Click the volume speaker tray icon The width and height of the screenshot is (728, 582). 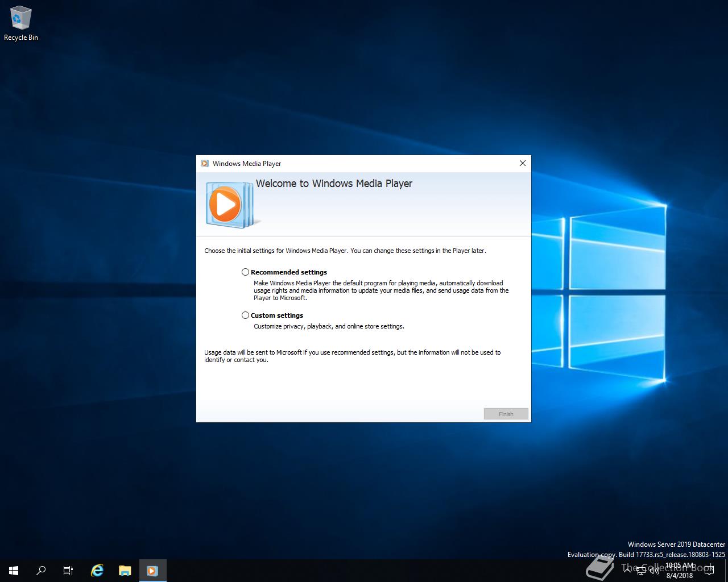654,571
